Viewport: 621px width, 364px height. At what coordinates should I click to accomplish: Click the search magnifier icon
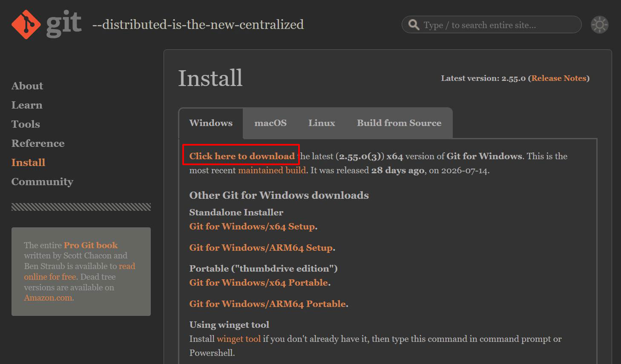pyautogui.click(x=414, y=25)
